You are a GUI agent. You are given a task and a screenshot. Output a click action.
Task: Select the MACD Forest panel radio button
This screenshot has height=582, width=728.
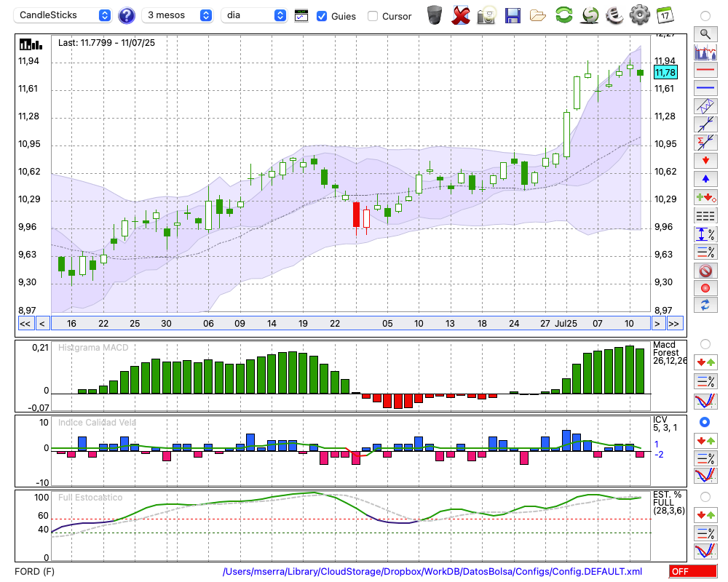(x=705, y=344)
